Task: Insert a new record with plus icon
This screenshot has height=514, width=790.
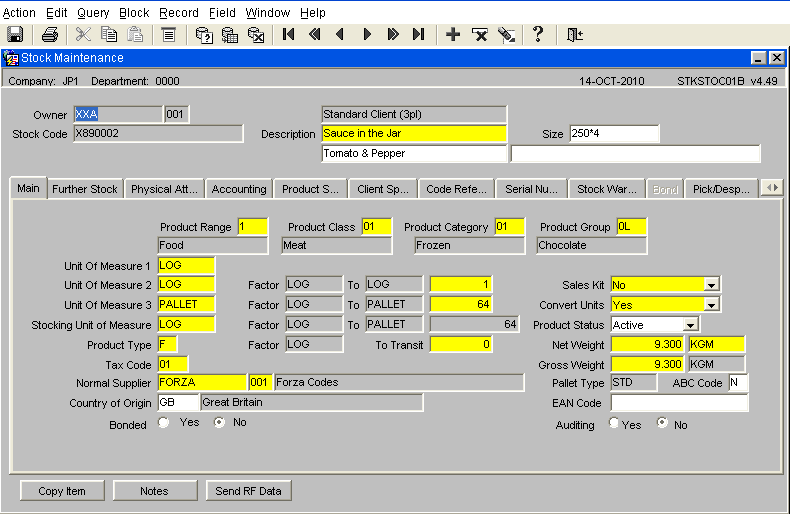Action: coord(453,34)
